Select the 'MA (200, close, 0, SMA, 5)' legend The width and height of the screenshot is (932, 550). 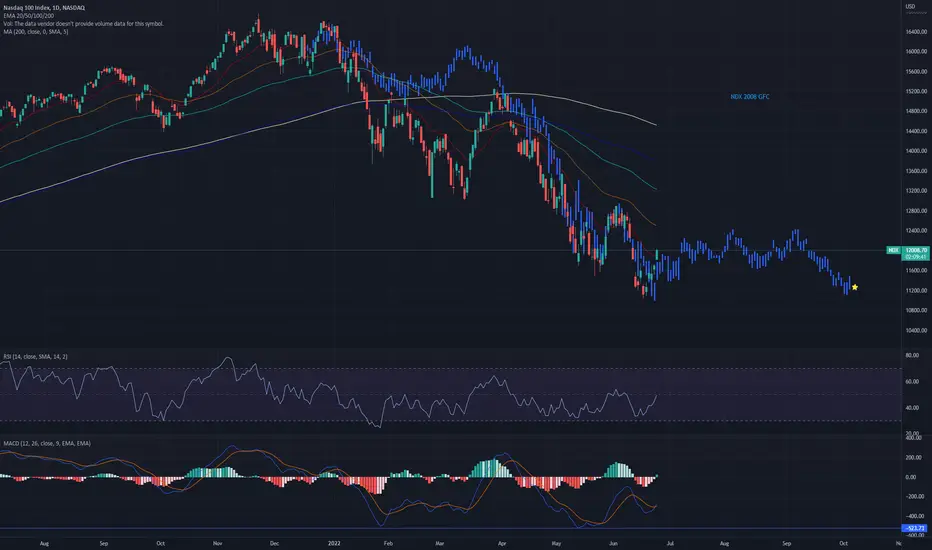pos(36,32)
